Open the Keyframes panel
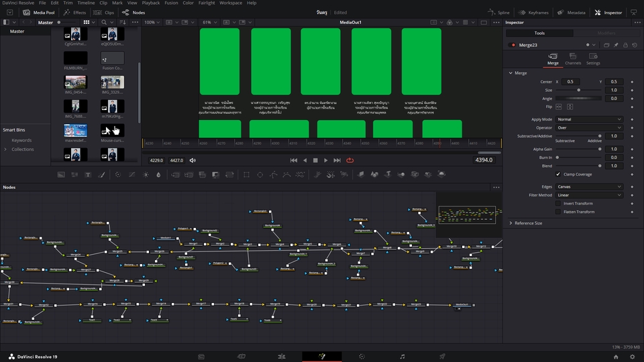 pyautogui.click(x=533, y=13)
